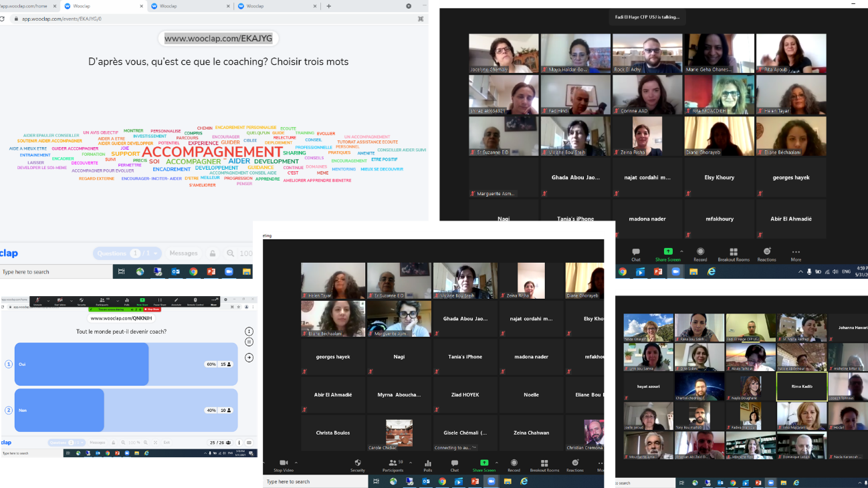
Task: Click the grid icon beside the poll question
Action: pos(249,342)
